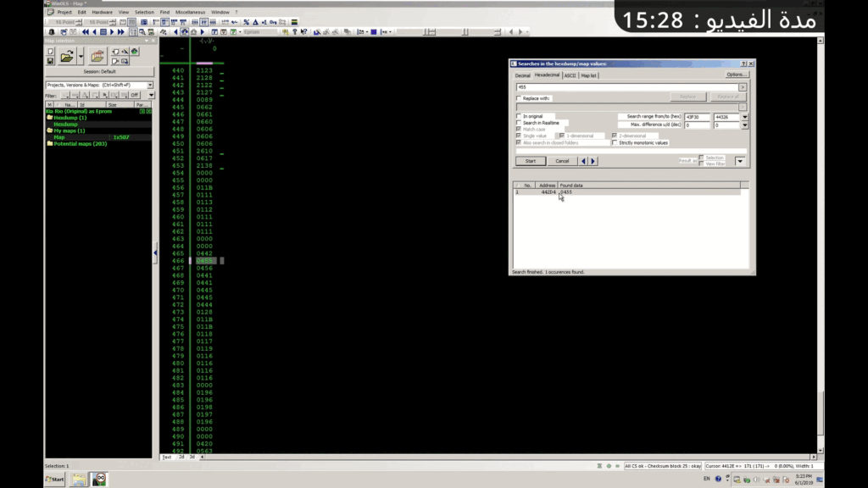Click the WinOLS owl icon in taskbar
Viewport: 868px width, 488px height.
(x=99, y=479)
